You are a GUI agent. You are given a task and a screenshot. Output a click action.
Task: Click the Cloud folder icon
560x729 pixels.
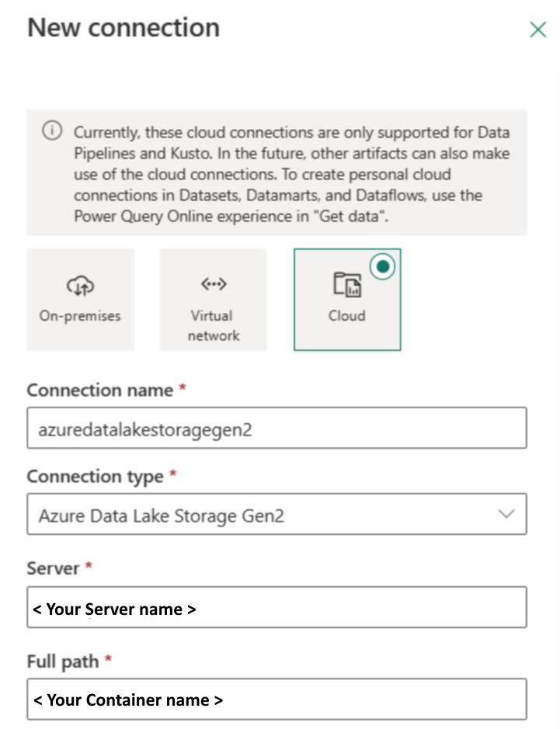point(347,284)
